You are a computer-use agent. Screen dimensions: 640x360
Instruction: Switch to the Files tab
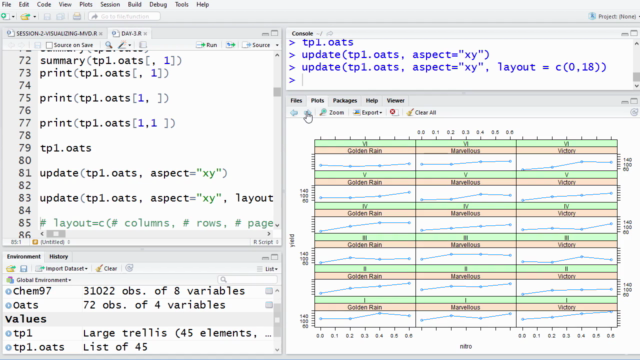click(296, 100)
